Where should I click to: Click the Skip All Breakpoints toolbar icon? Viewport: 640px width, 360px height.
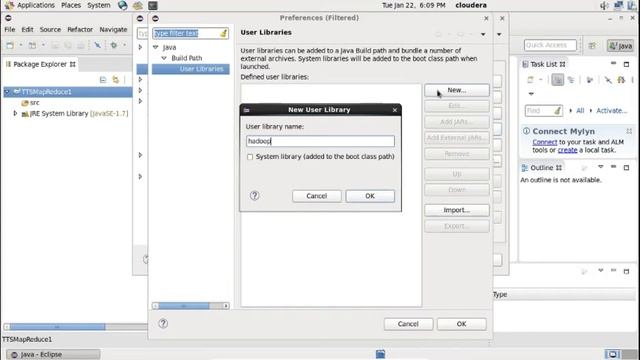(97, 45)
